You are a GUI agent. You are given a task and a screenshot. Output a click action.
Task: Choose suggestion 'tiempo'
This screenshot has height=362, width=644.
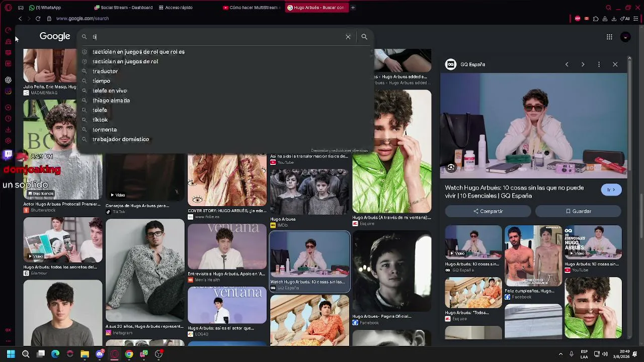101,81
